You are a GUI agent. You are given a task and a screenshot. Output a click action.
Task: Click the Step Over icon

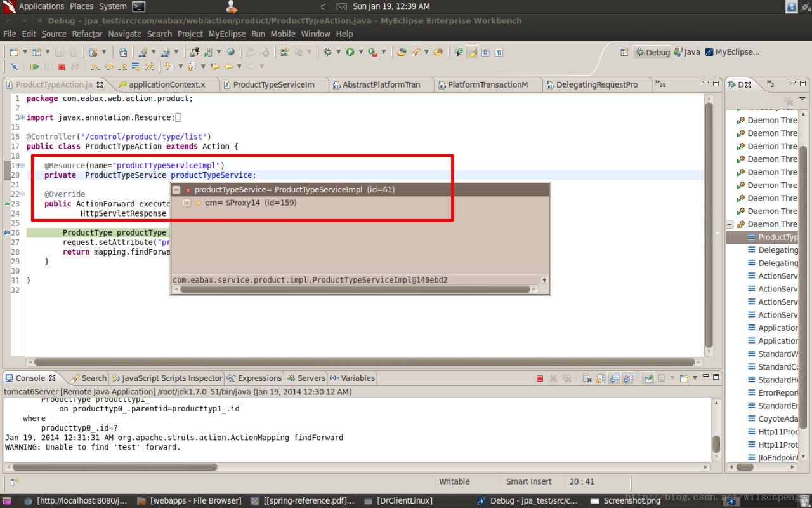108,67
